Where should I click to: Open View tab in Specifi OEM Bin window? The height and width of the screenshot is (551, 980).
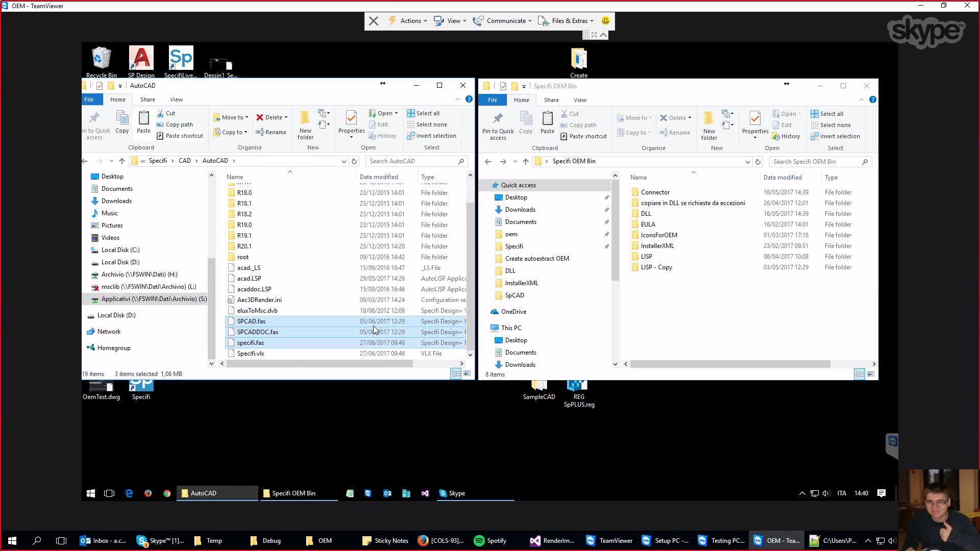pyautogui.click(x=580, y=100)
